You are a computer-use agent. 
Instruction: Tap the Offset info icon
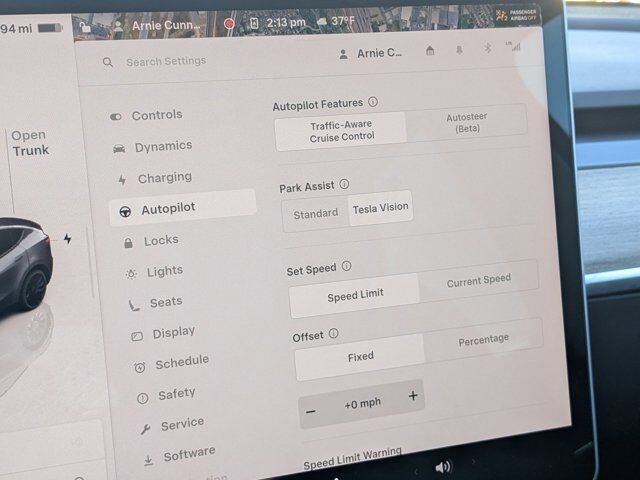pos(333,334)
